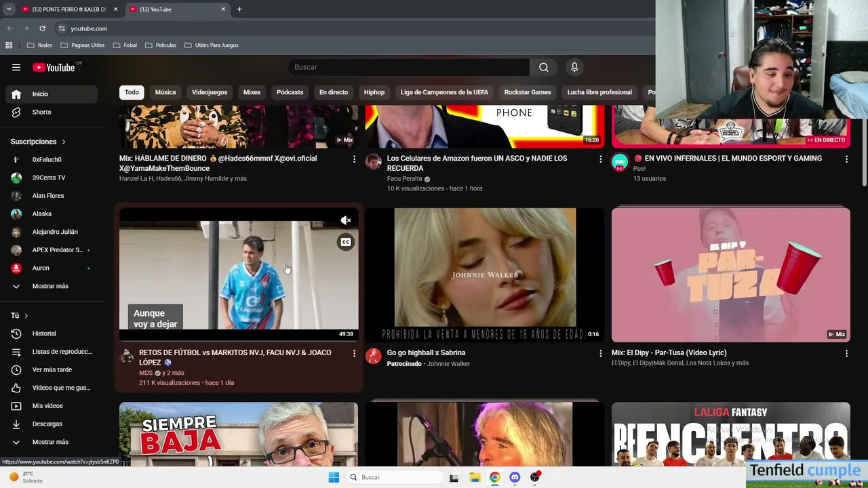The height and width of the screenshot is (488, 868).
Task: Click the search magnifier button
Action: pyautogui.click(x=544, y=67)
